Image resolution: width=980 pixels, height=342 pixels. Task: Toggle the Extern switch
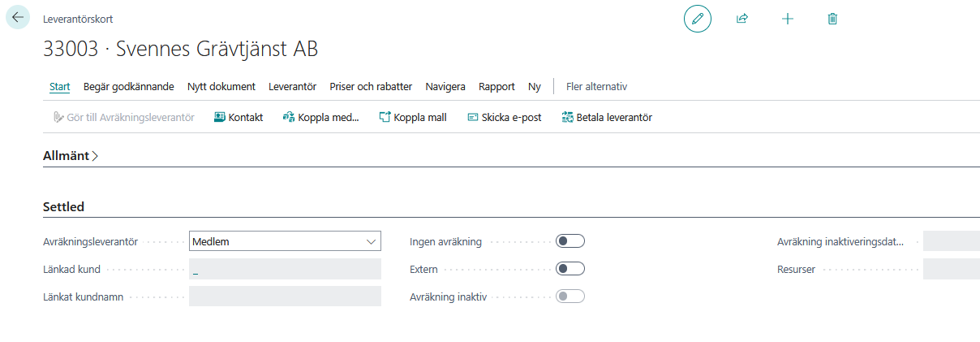pos(570,269)
